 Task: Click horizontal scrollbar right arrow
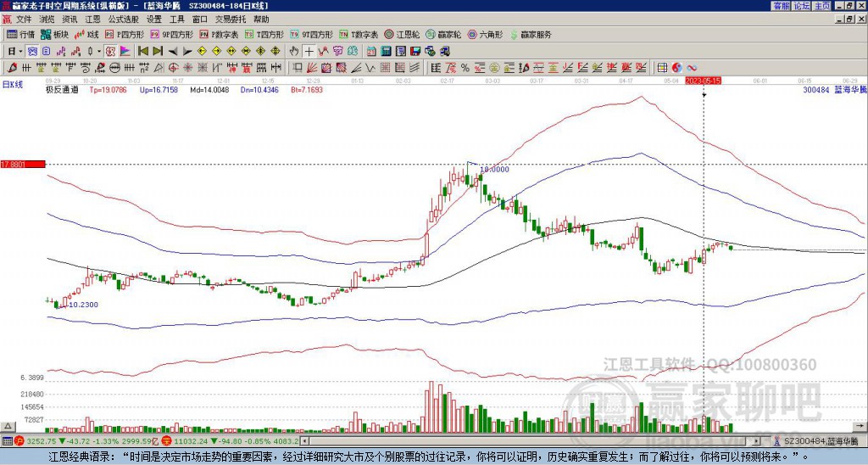(x=757, y=441)
